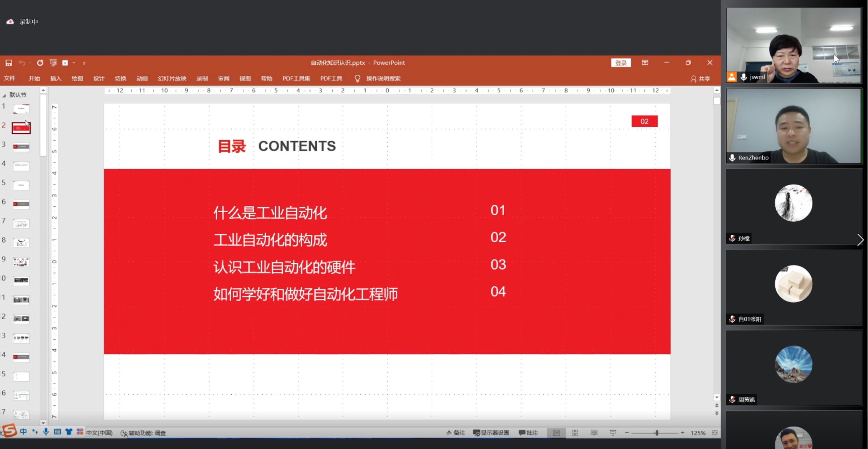Expand next participants with right chevron arrow

860,240
